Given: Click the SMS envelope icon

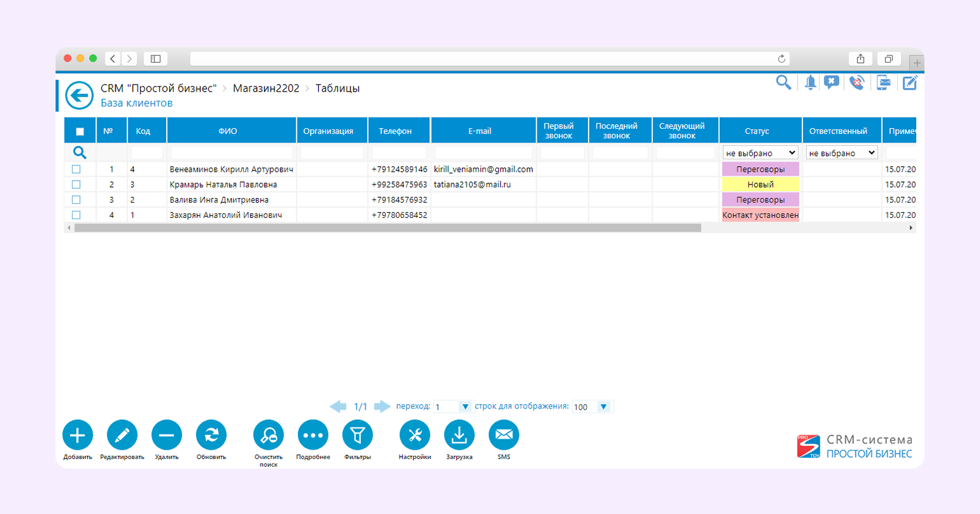Looking at the screenshot, I should (x=504, y=435).
